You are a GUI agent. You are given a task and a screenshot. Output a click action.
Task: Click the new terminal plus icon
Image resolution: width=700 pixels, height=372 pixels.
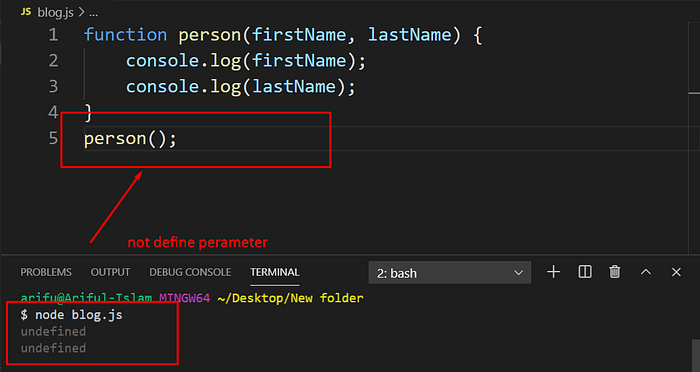554,272
